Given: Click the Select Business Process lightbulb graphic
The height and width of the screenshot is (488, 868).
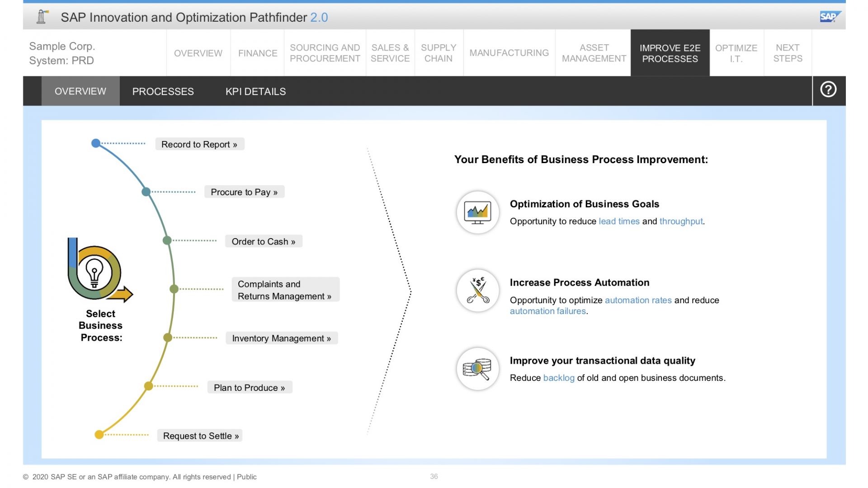Looking at the screenshot, I should [x=95, y=273].
